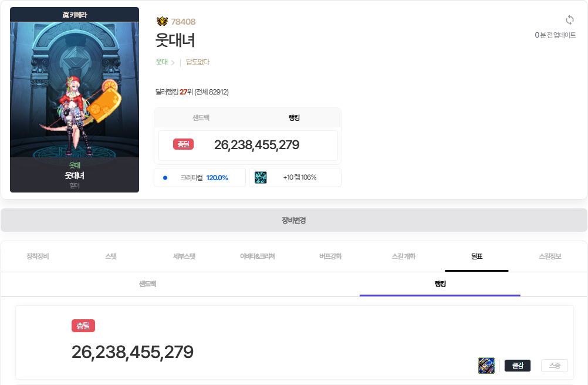Image resolution: width=588 pixels, height=385 pixels.
Task: Click the 웃대 server link
Action: [x=161, y=62]
